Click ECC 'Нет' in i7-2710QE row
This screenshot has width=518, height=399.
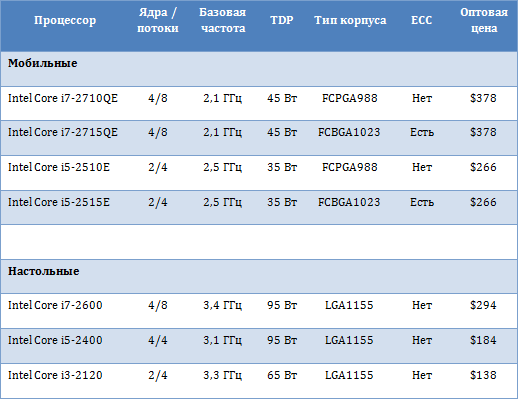(422, 98)
